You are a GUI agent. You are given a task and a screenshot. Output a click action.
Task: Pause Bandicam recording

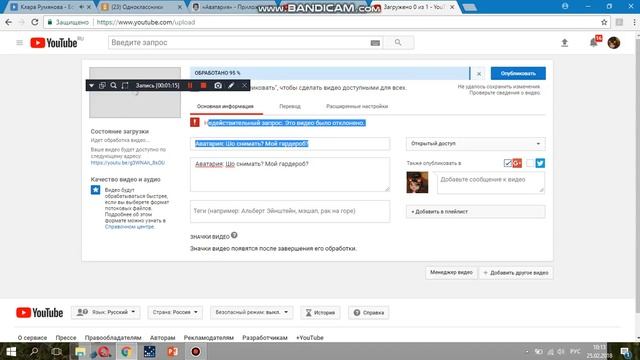[190, 85]
